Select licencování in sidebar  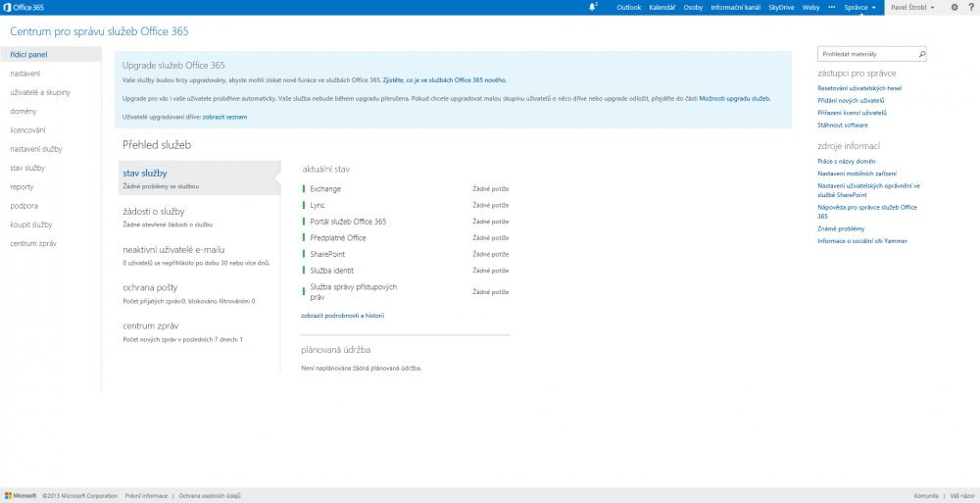click(27, 130)
